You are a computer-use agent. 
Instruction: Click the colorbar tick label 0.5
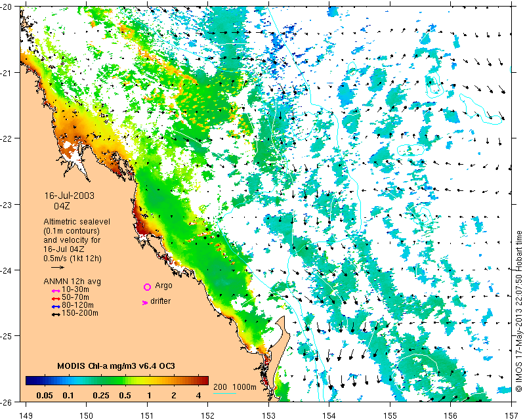tap(125, 396)
